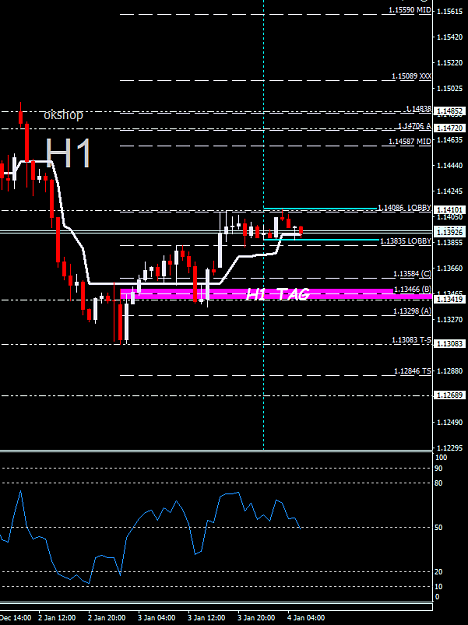Click the 1.12490 price scale value

pos(450,423)
